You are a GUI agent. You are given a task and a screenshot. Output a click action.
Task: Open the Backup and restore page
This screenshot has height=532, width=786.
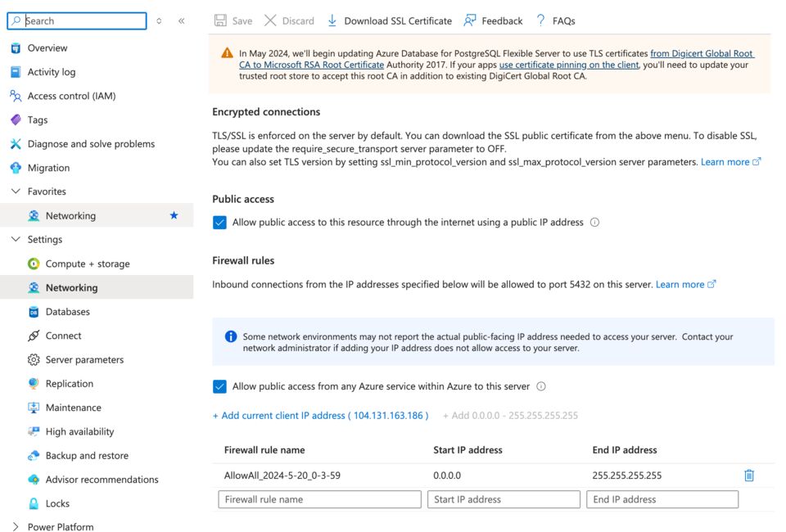click(87, 456)
